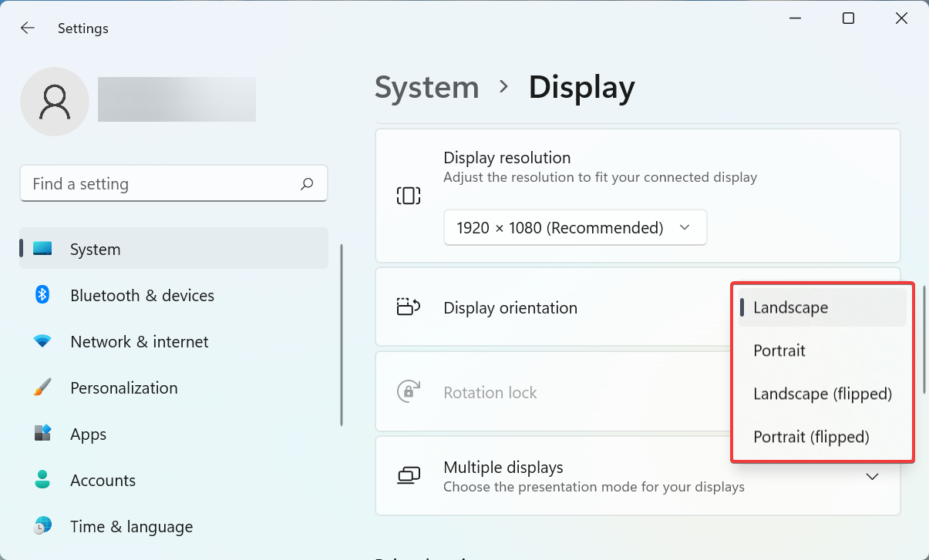Click the user profile avatar

[54, 100]
